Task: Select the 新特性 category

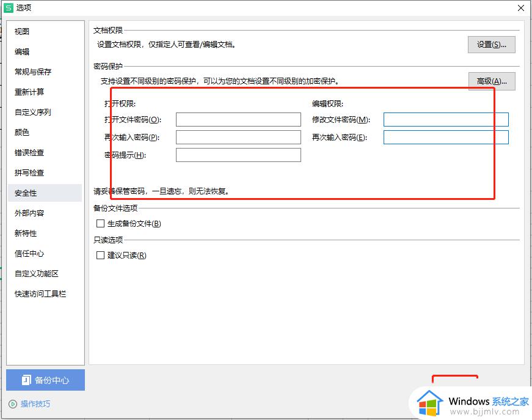Action: pyautogui.click(x=26, y=234)
